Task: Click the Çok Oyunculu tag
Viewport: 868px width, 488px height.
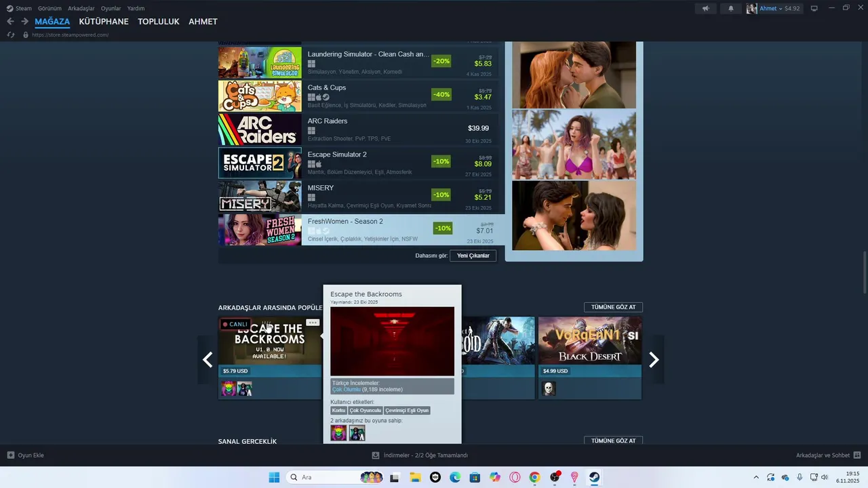Action: click(x=366, y=410)
